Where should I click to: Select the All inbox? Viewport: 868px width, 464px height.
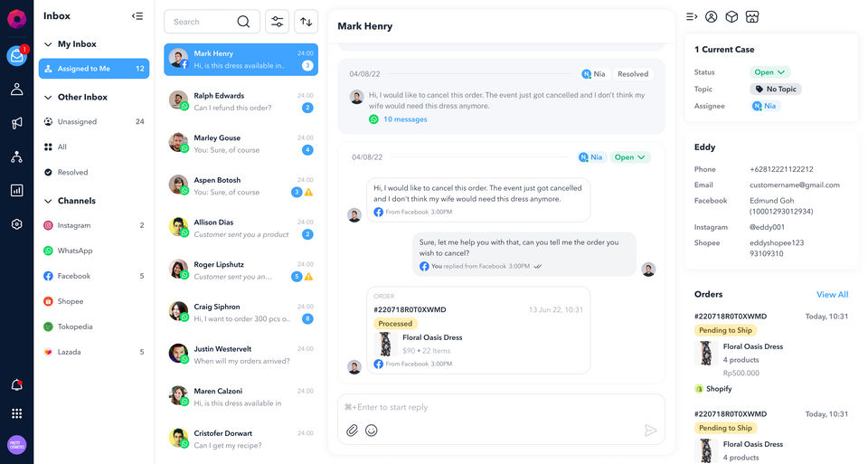point(94,147)
